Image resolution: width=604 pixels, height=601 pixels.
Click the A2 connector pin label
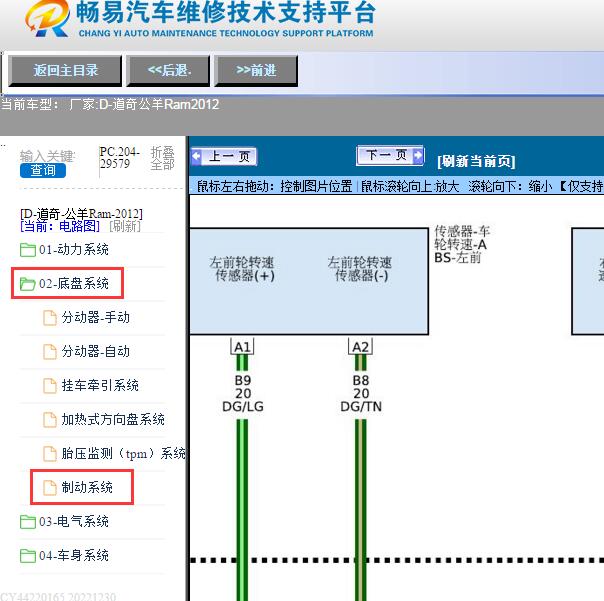pyautogui.click(x=361, y=347)
